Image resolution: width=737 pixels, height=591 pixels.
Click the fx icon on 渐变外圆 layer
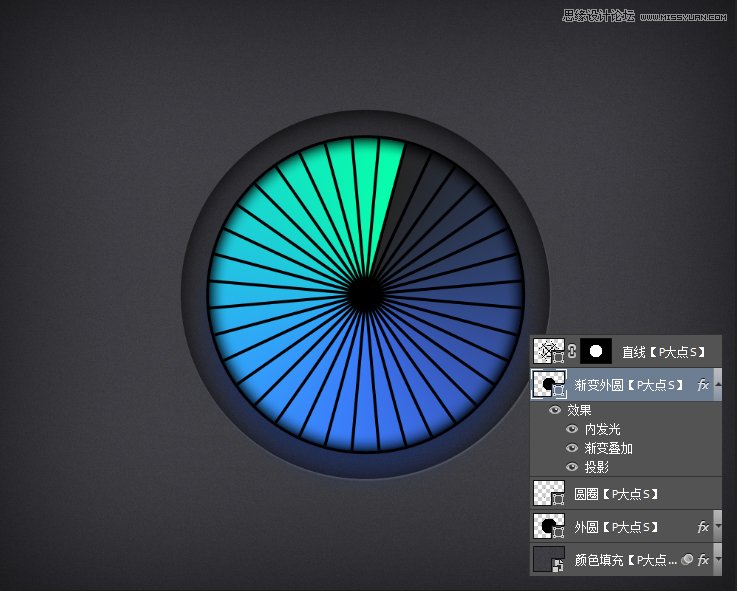(x=703, y=385)
